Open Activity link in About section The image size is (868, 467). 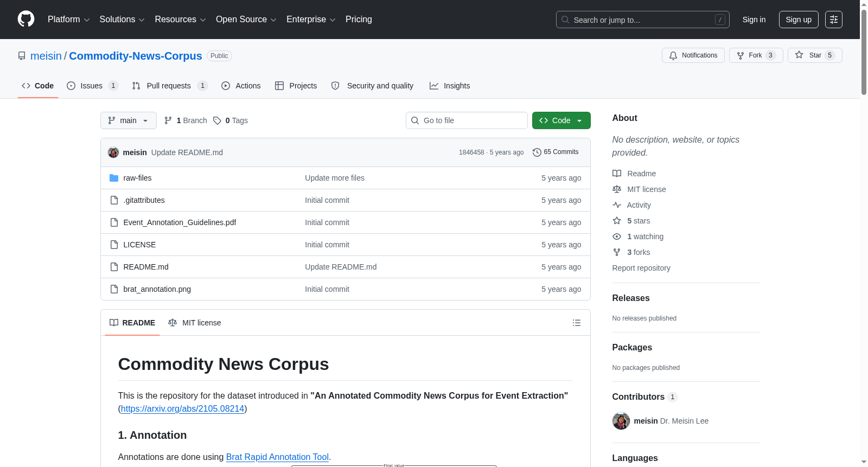coord(631,205)
